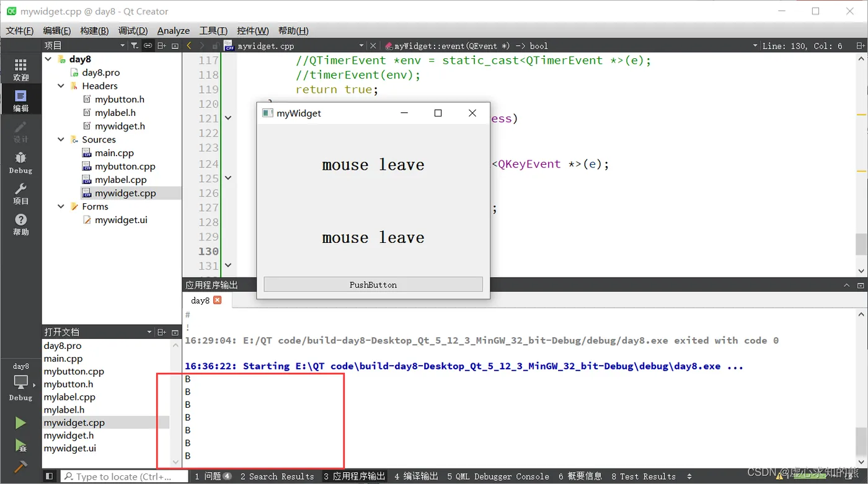Open the 文件(F) menu
This screenshot has width=868, height=484.
click(x=20, y=30)
